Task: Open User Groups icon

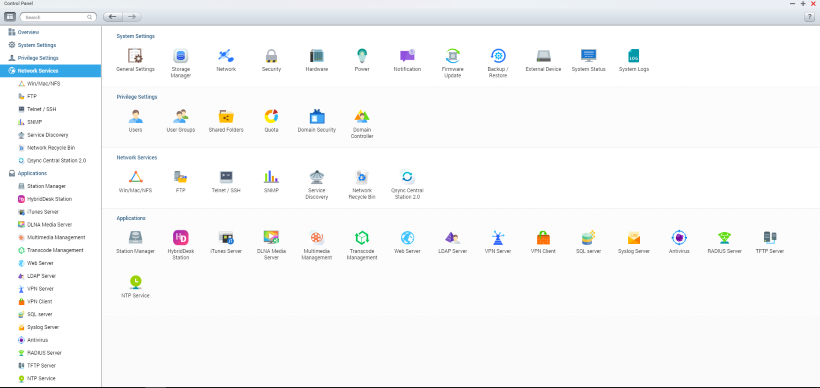Action: pos(180,116)
